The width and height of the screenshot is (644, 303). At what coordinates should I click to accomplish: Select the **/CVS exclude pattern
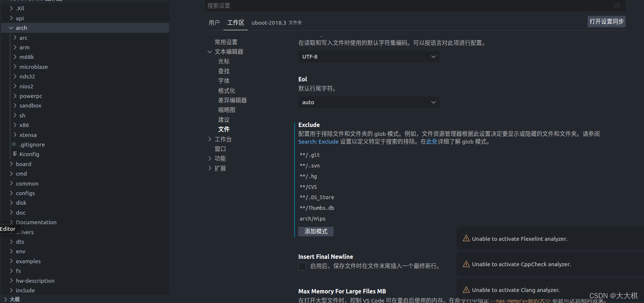point(308,187)
